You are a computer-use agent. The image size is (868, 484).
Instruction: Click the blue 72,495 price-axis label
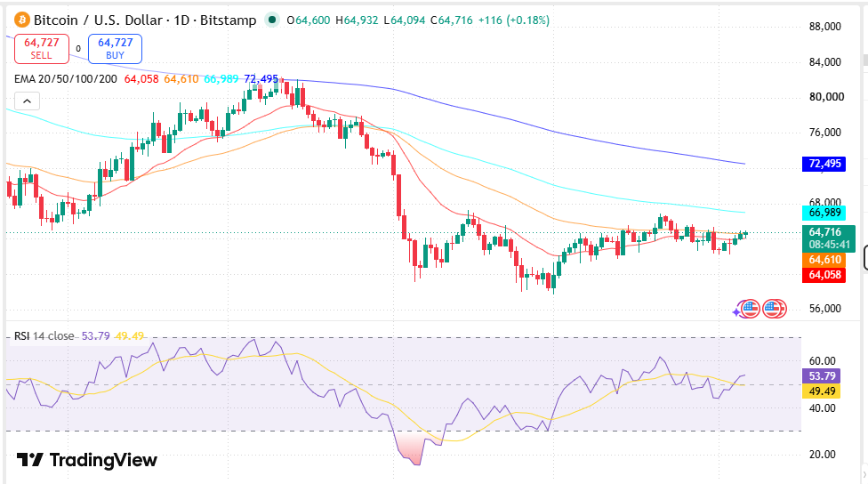pyautogui.click(x=824, y=164)
